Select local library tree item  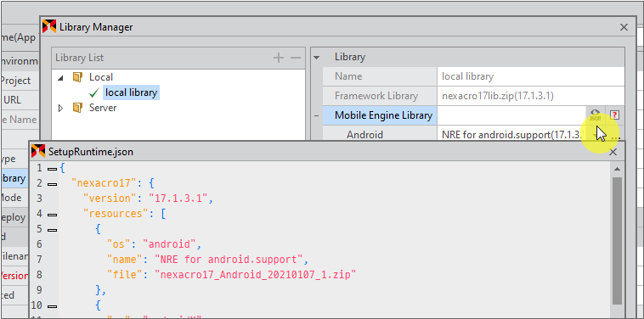tap(131, 92)
